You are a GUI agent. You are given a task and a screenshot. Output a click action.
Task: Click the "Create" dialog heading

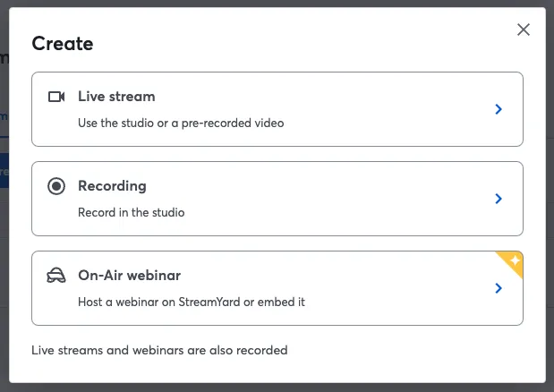click(63, 43)
